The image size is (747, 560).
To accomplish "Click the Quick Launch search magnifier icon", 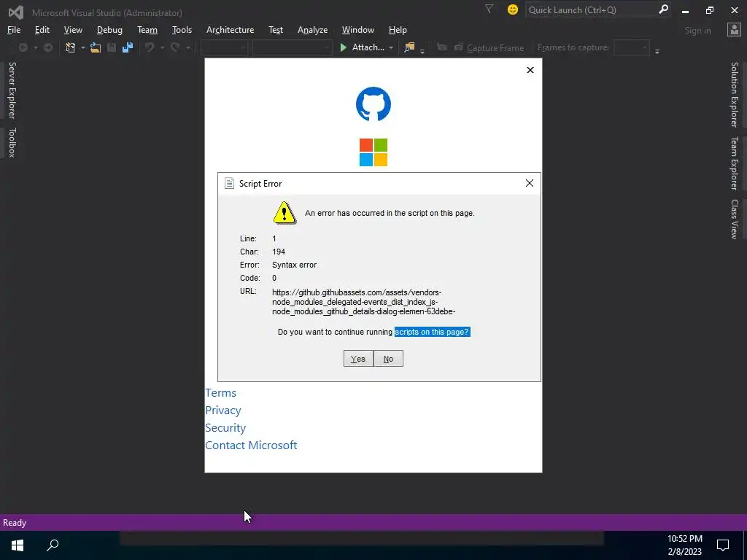I will coord(662,9).
